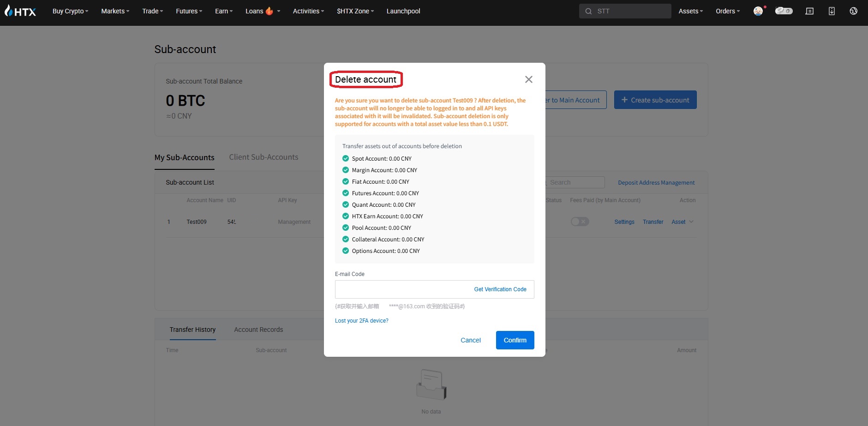Close the Delete account dialog
The height and width of the screenshot is (426, 868).
(x=529, y=79)
